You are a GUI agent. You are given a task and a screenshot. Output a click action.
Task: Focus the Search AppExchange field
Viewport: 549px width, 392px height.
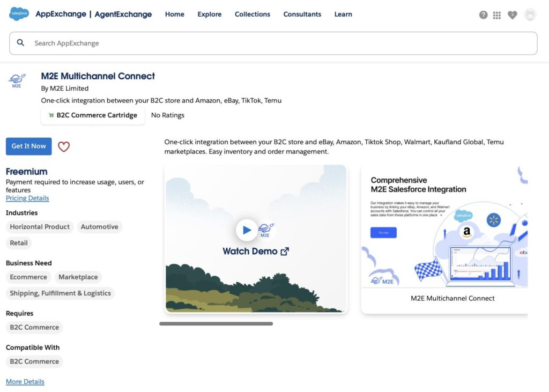[x=279, y=43]
